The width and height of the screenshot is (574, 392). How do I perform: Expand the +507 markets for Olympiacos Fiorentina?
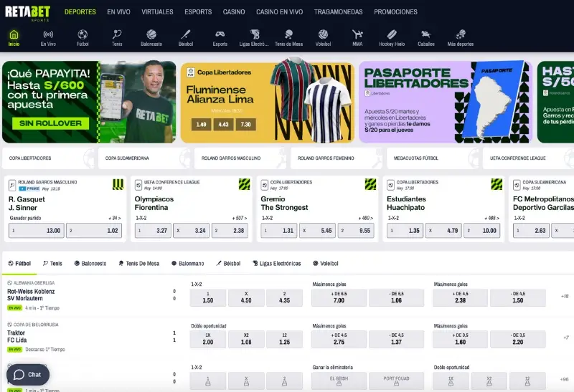240,218
